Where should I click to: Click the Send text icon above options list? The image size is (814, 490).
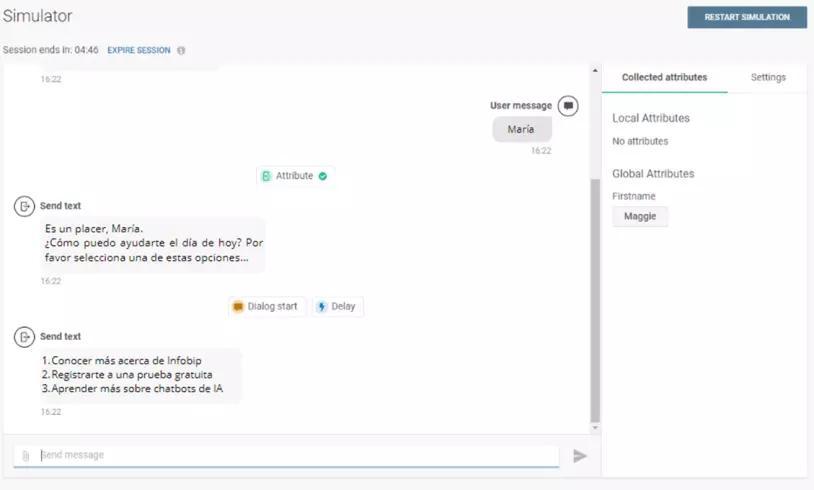[24, 337]
